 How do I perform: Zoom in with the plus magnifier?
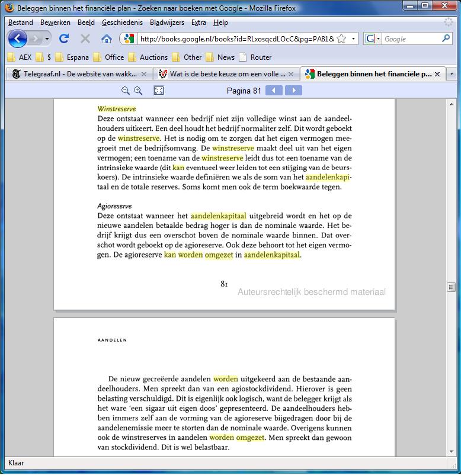click(138, 91)
